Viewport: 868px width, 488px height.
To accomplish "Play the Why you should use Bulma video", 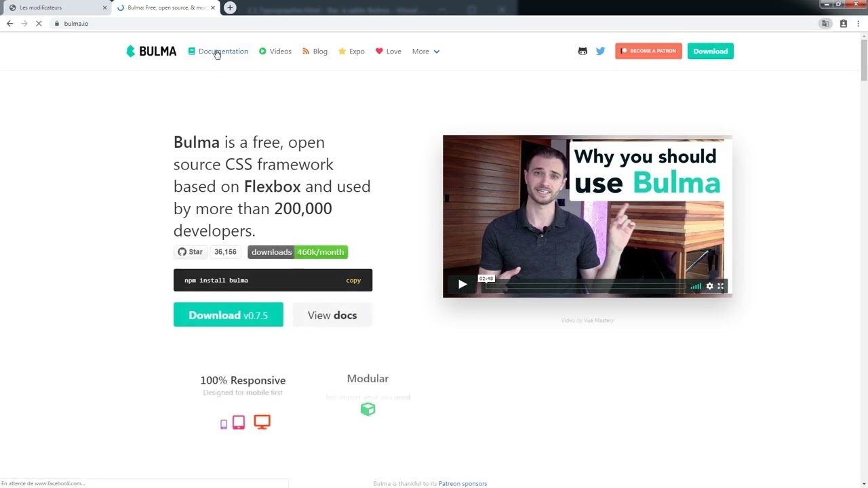I will click(x=462, y=285).
